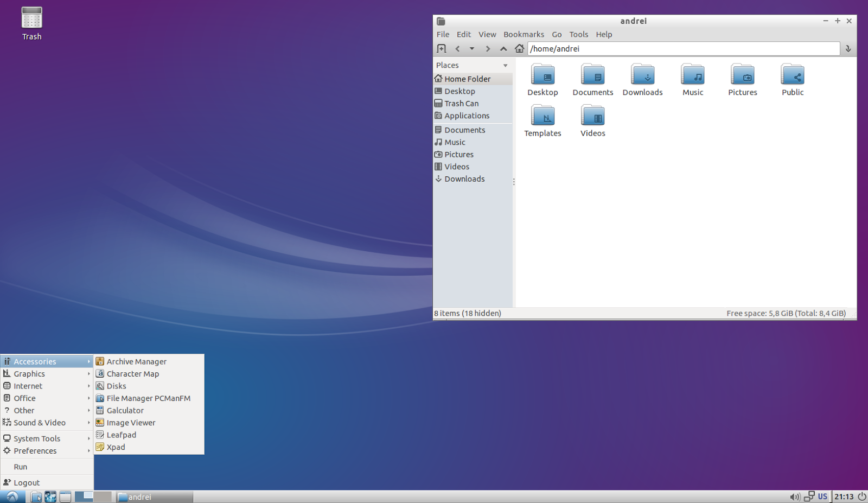Image resolution: width=868 pixels, height=503 pixels.
Task: Open the Tools menu
Action: coord(578,34)
